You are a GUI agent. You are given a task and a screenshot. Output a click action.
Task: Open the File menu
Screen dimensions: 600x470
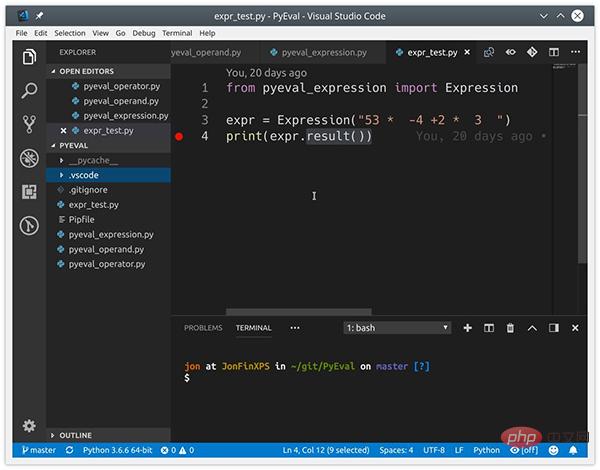pyautogui.click(x=21, y=33)
